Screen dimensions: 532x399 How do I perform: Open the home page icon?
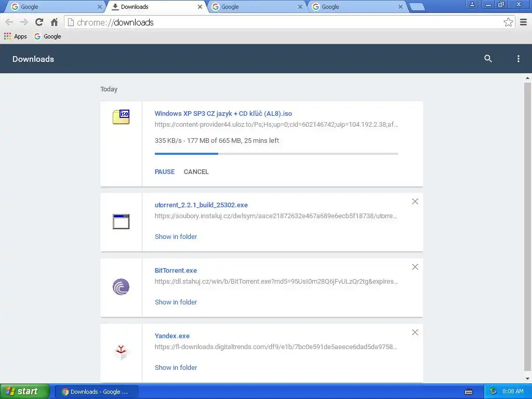(x=54, y=22)
